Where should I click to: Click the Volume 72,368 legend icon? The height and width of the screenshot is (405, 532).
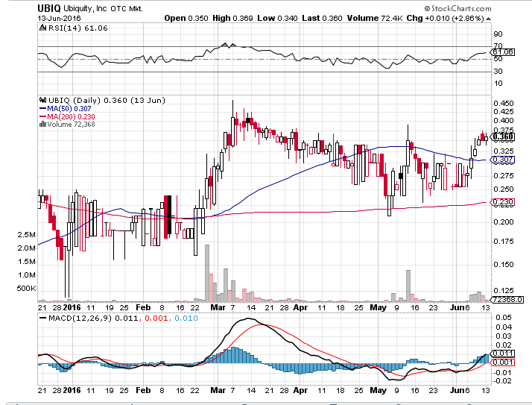coord(42,124)
